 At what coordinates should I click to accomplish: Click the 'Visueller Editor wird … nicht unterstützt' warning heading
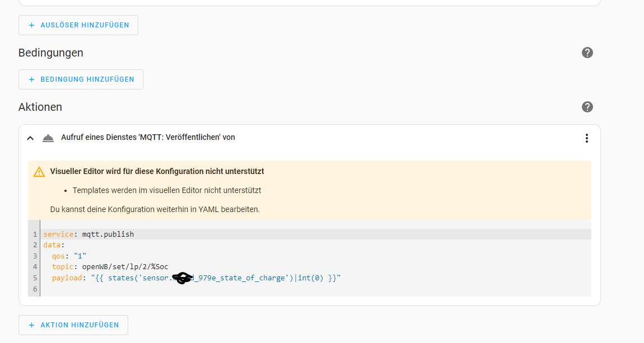[x=157, y=171]
